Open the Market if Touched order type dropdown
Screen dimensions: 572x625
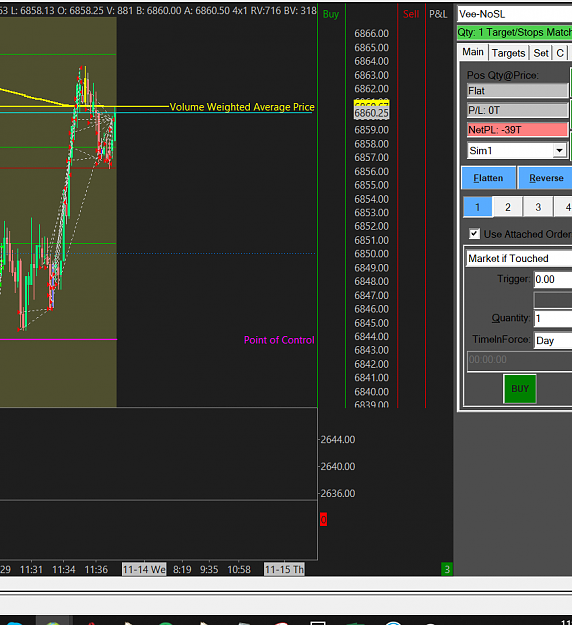pos(519,258)
